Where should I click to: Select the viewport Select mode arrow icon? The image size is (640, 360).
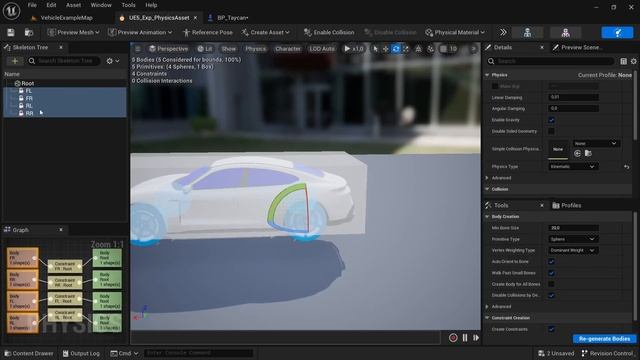(376, 49)
